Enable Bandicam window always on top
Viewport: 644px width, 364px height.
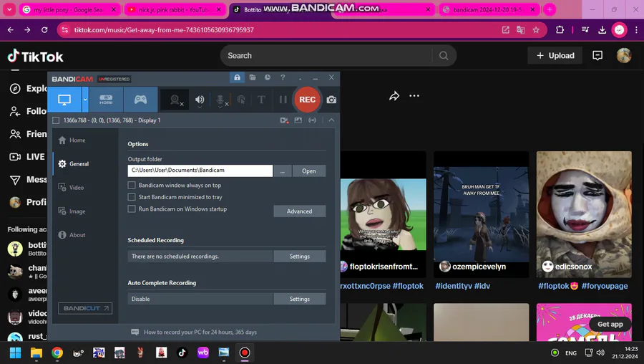click(132, 185)
